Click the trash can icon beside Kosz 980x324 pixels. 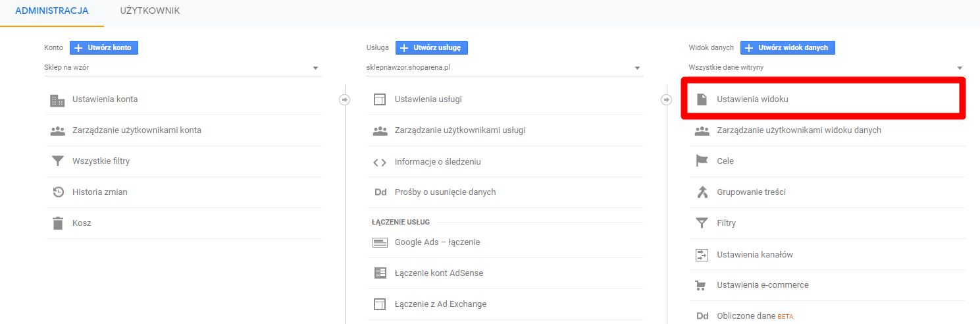pyautogui.click(x=58, y=223)
